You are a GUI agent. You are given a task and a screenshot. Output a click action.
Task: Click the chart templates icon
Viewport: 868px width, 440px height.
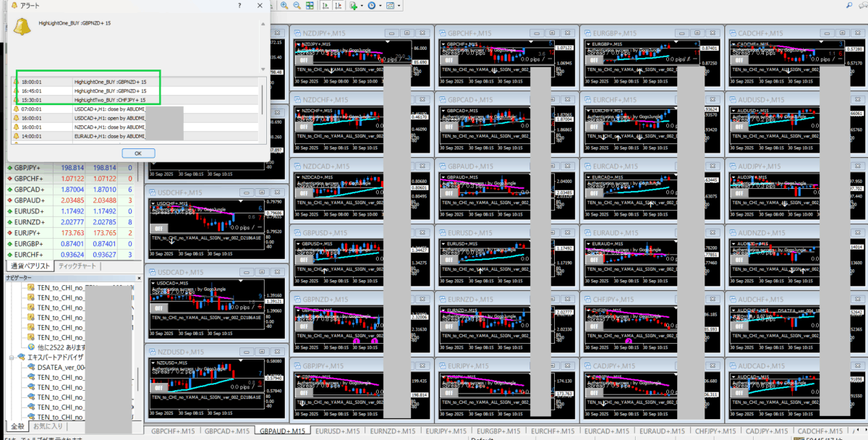click(x=391, y=6)
